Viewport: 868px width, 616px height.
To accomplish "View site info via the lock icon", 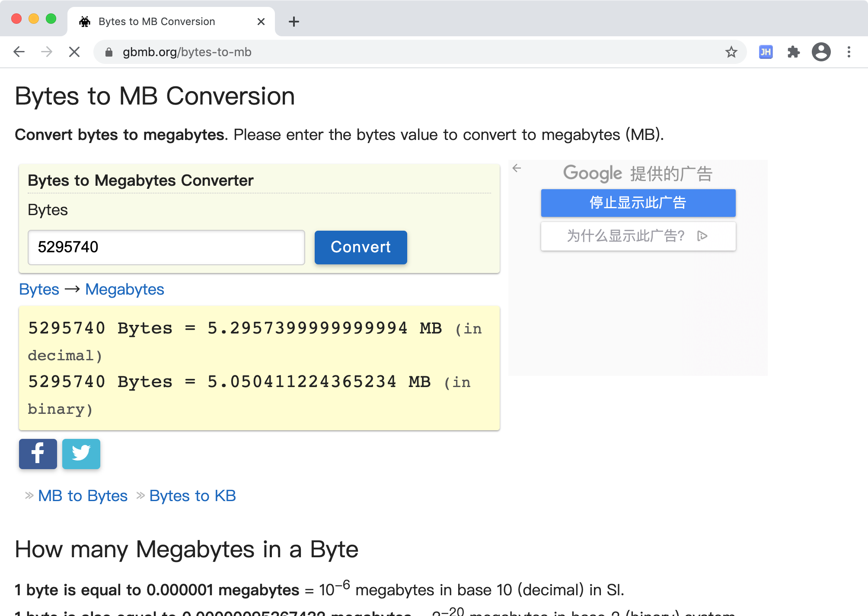I will point(109,52).
